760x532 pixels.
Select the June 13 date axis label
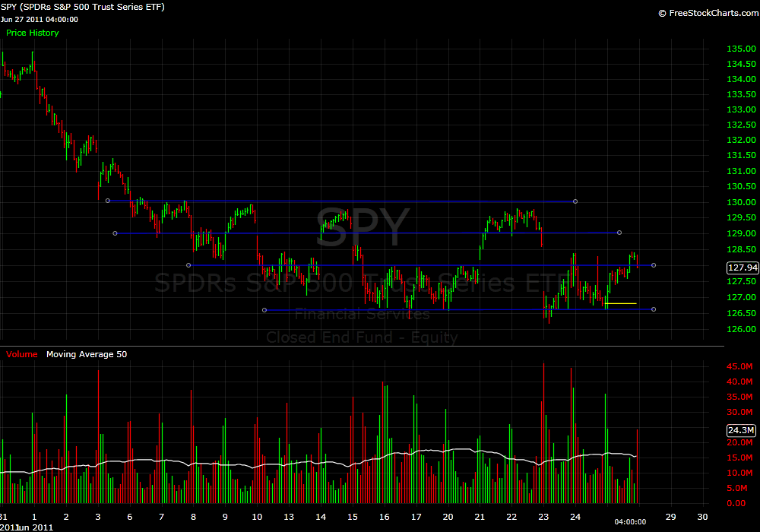click(x=289, y=517)
